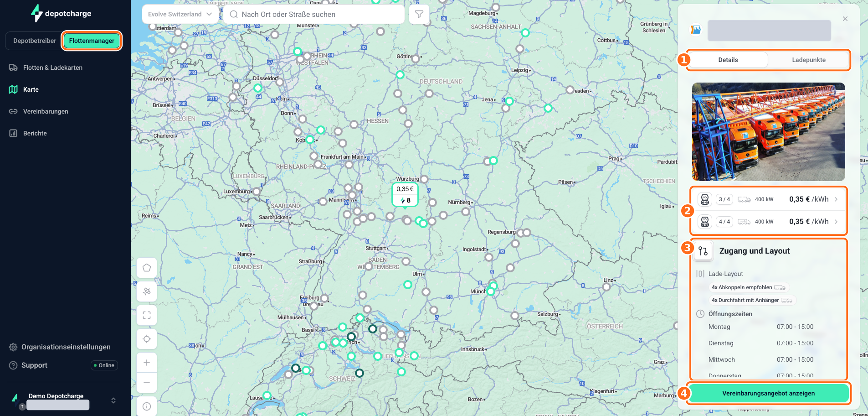868x416 pixels.
Task: Focus the Ort oder Straße search field
Action: click(x=314, y=14)
